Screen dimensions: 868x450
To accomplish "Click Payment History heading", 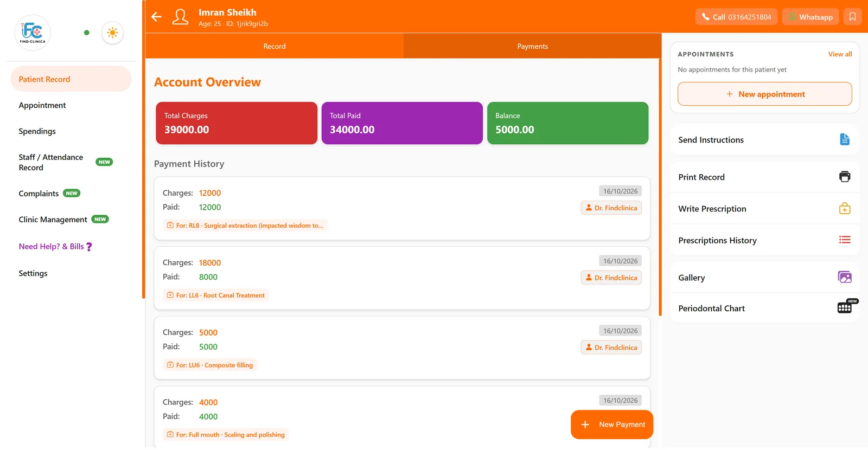I will 189,164.
